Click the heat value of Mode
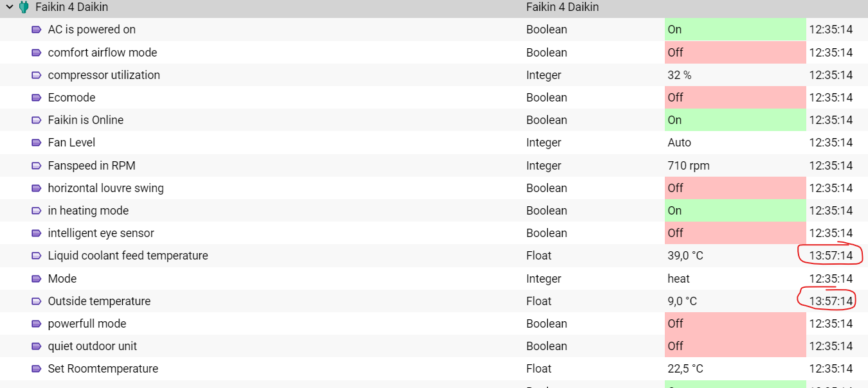The height and width of the screenshot is (388, 868). 679,279
